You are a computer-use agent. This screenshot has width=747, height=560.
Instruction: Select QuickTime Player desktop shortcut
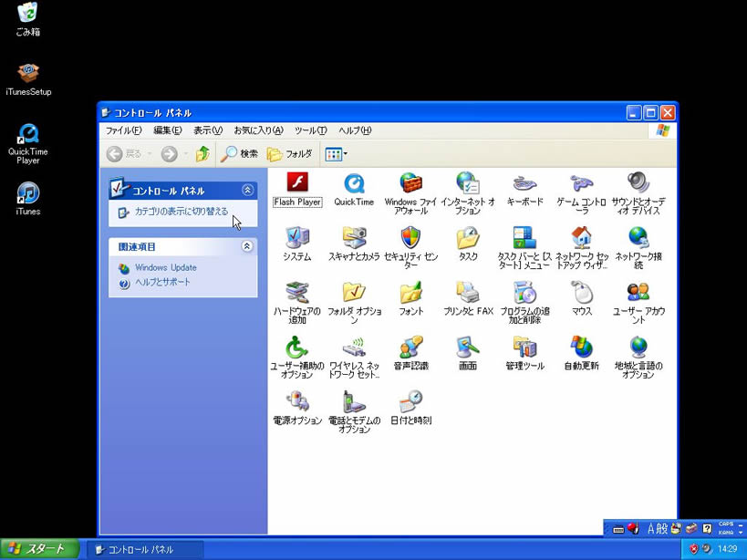pyautogui.click(x=27, y=144)
